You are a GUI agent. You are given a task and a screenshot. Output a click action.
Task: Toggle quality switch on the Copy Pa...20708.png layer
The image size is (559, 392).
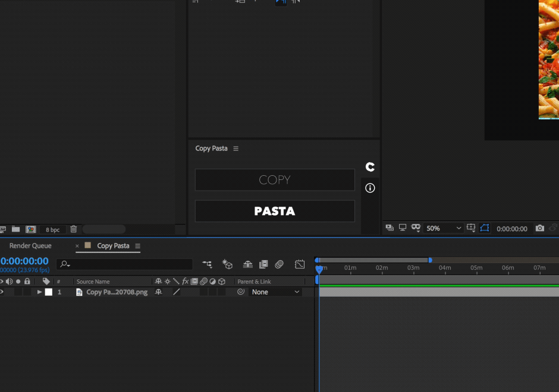[177, 292]
